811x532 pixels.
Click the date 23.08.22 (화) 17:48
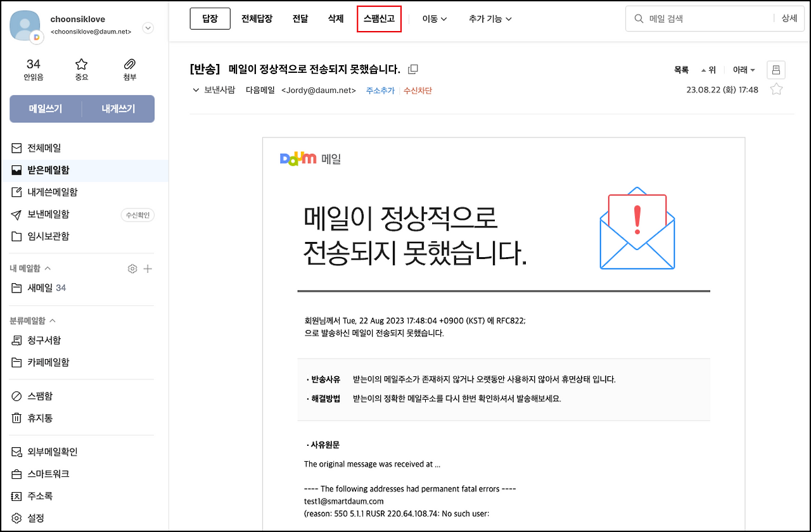coord(722,90)
